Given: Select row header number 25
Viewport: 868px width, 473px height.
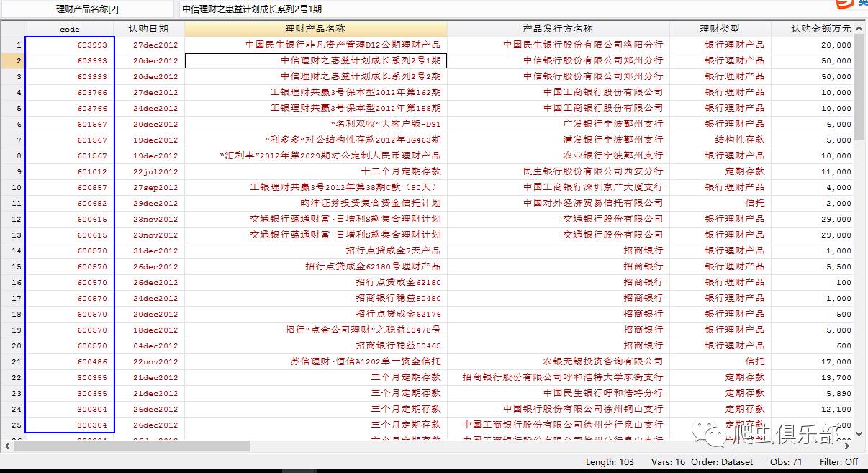Looking at the screenshot, I should pyautogui.click(x=14, y=425).
